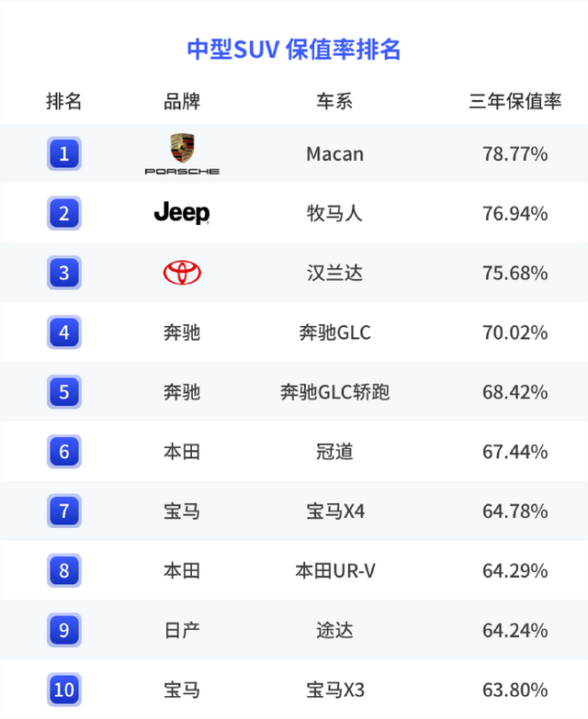Open the 牧马人 model entry
This screenshot has height=719, width=588.
pos(334,213)
